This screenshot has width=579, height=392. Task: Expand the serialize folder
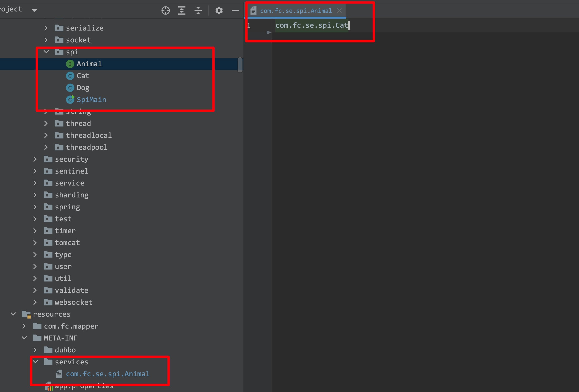point(46,28)
